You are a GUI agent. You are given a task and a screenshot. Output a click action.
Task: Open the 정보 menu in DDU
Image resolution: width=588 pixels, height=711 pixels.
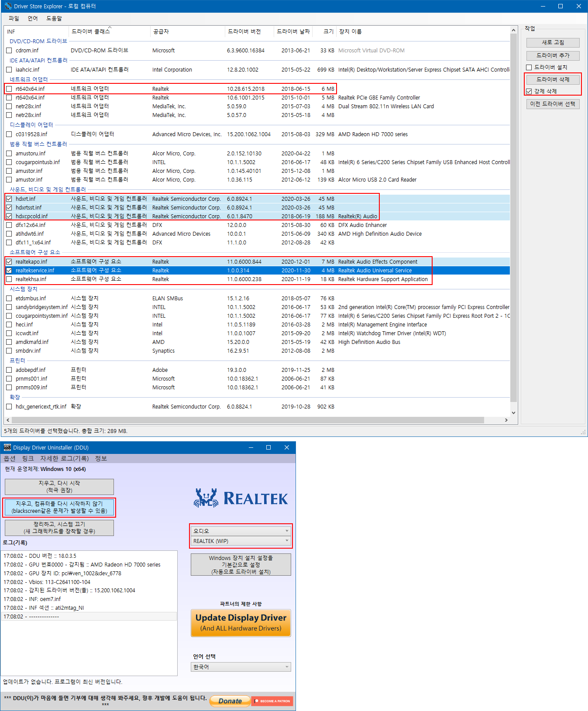(101, 458)
